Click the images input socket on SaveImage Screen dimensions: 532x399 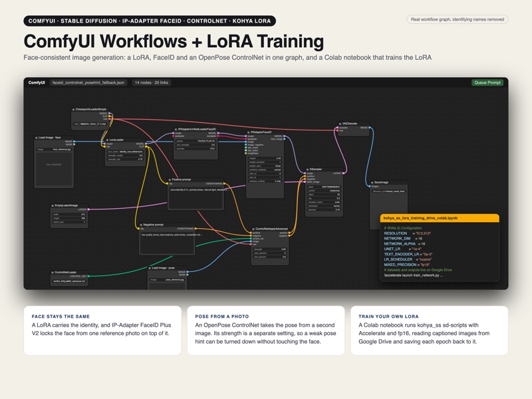pyautogui.click(x=370, y=186)
